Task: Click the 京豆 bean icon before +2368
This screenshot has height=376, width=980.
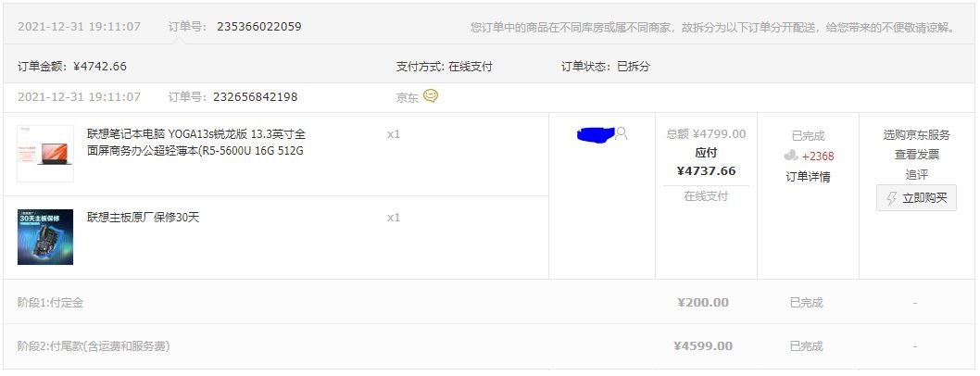Action: pyautogui.click(x=791, y=156)
